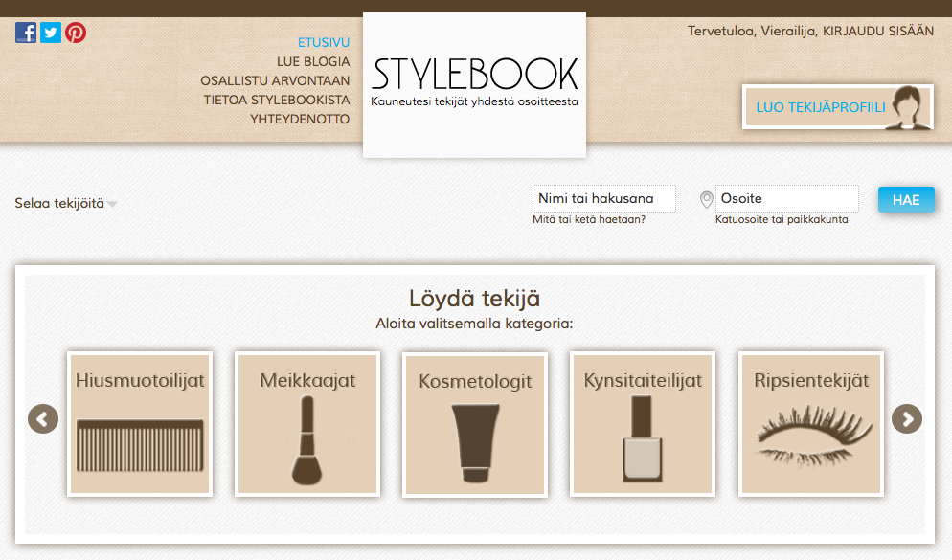Focus the Nimi tai hakusana search field
Image resolution: width=952 pixels, height=560 pixels.
tap(603, 199)
